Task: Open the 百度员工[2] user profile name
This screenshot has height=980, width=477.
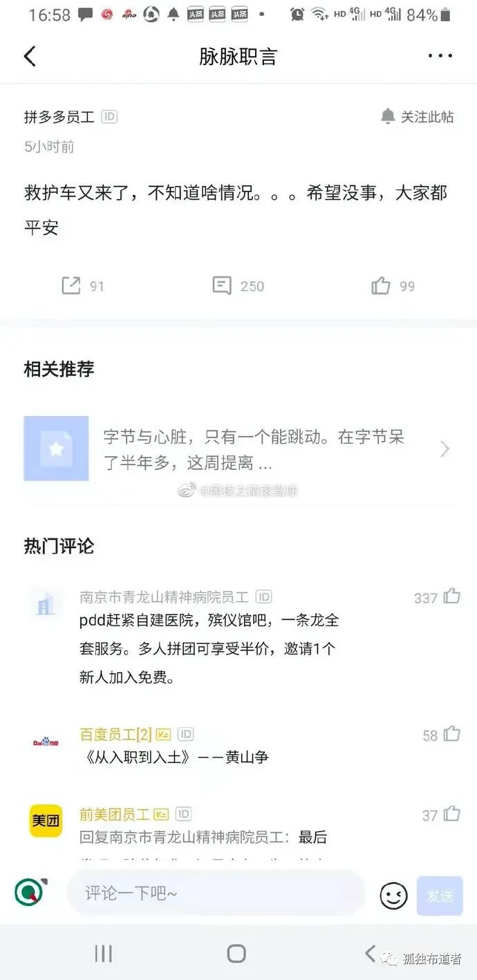Action: [x=115, y=734]
